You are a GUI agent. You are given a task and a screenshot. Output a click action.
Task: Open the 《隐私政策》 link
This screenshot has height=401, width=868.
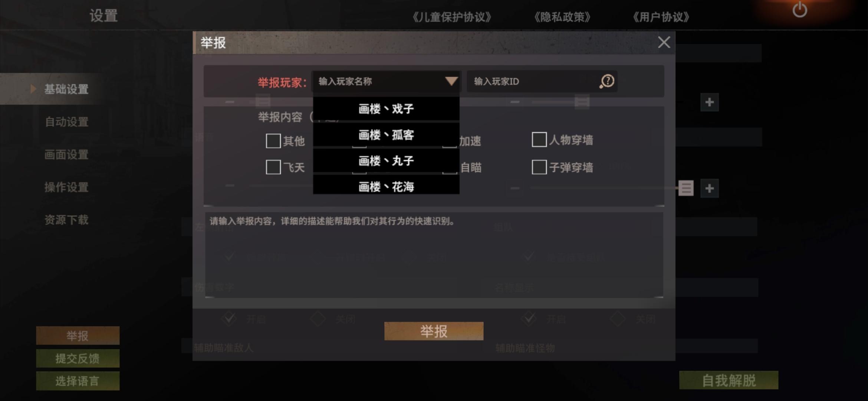point(562,17)
